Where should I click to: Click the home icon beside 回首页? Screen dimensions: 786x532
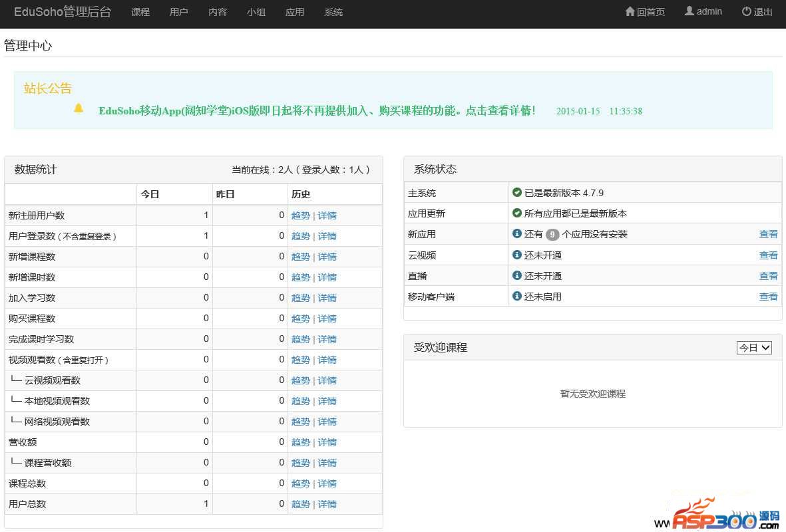630,12
